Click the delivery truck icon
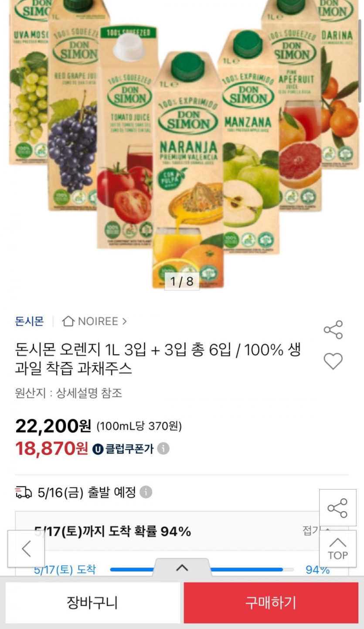 click(24, 492)
